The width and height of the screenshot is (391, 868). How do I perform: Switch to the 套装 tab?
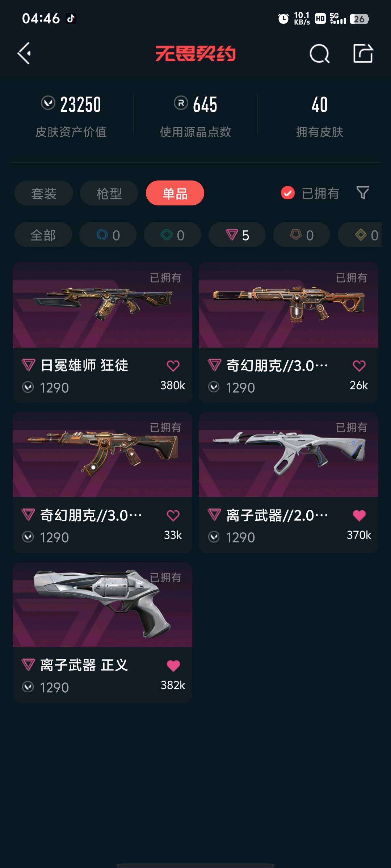(44, 193)
